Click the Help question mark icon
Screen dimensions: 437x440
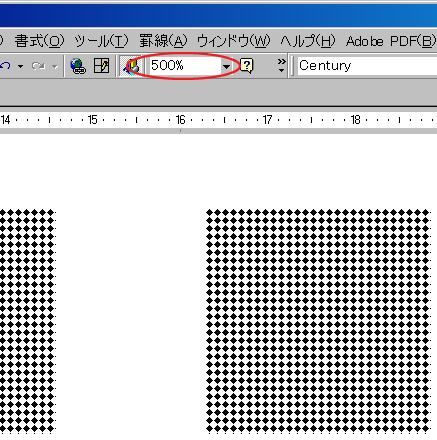(x=247, y=66)
